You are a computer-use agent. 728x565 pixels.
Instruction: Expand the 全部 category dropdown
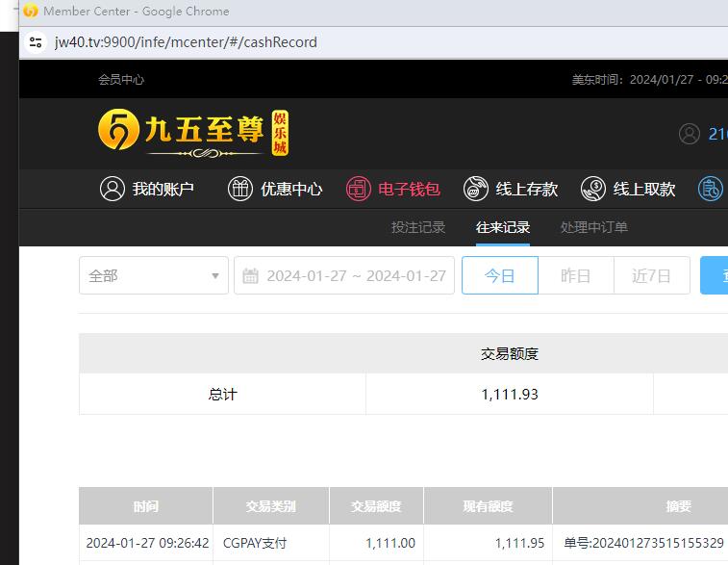[x=154, y=275]
